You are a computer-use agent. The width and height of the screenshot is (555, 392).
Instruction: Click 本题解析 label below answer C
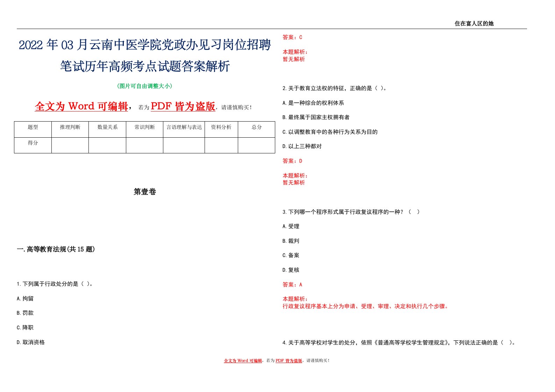[x=295, y=52]
